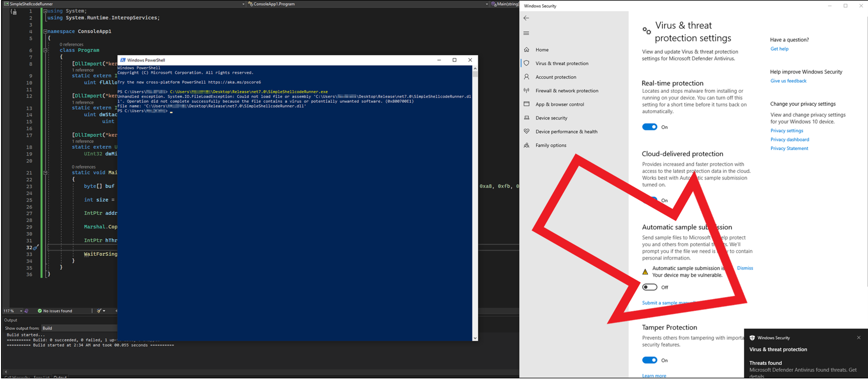Click the PowerShell window title icon
Screen dimensions: 868x381
pyautogui.click(x=123, y=60)
